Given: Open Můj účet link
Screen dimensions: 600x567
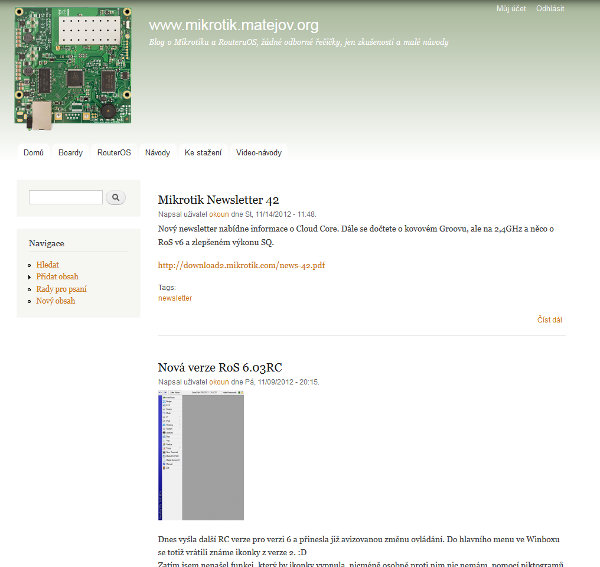Looking at the screenshot, I should click(511, 8).
